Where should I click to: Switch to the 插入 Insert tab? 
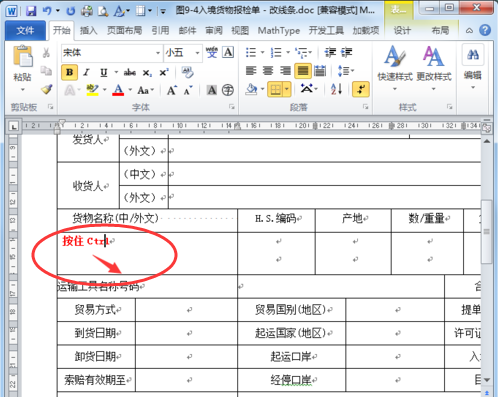tap(88, 31)
